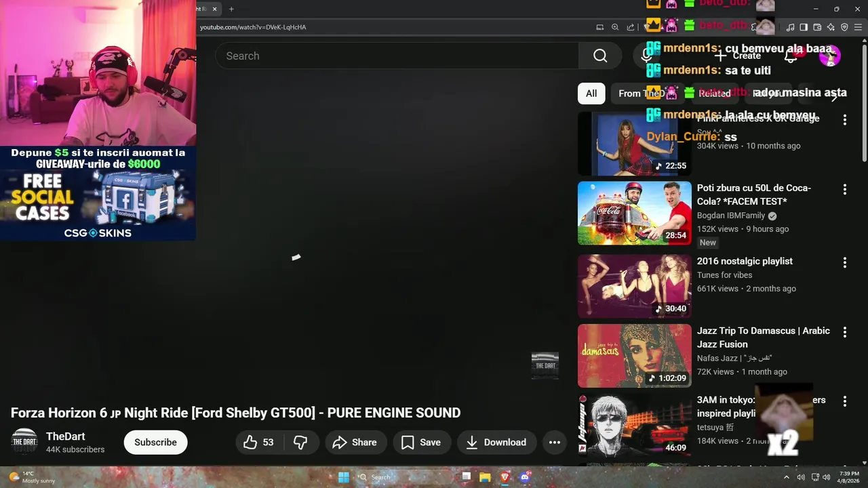Open the browser hamburger menu
This screenshot has width=868, height=488.
click(x=858, y=27)
